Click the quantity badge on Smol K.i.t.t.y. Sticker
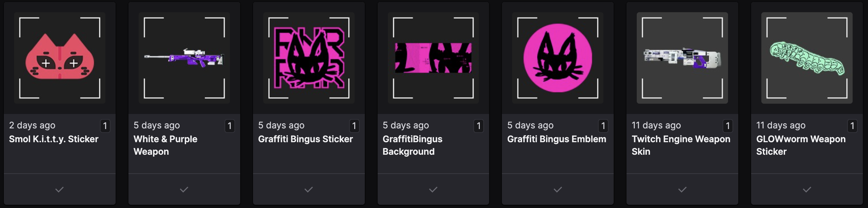The height and width of the screenshot is (208, 868). pyautogui.click(x=105, y=126)
